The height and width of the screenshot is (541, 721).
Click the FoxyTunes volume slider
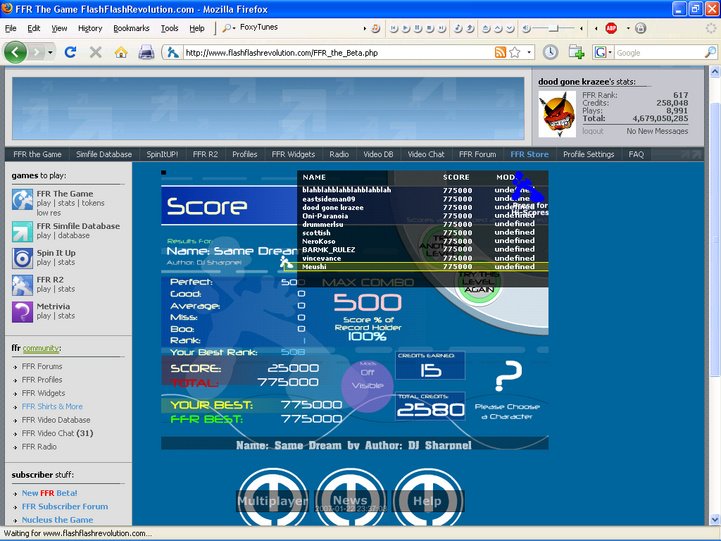point(553,28)
